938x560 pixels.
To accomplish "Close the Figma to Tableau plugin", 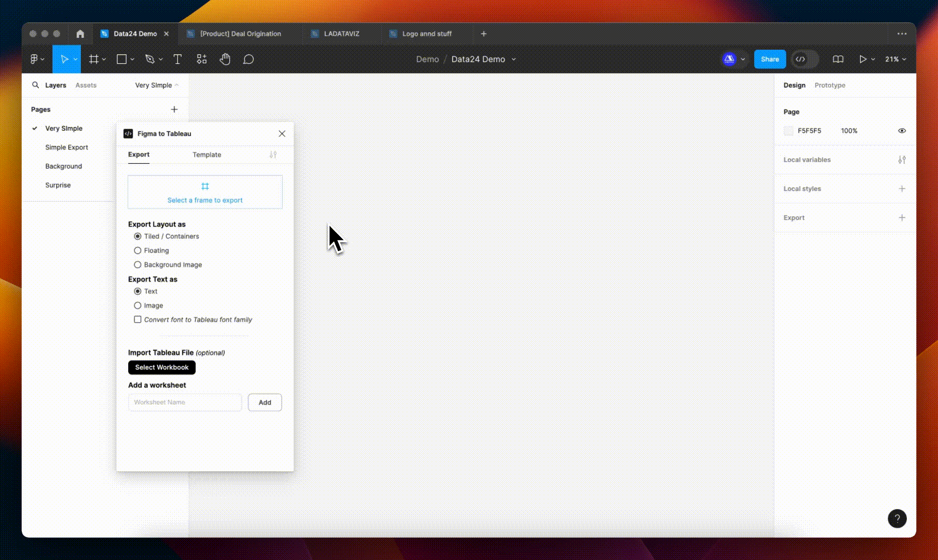I will pyautogui.click(x=282, y=134).
